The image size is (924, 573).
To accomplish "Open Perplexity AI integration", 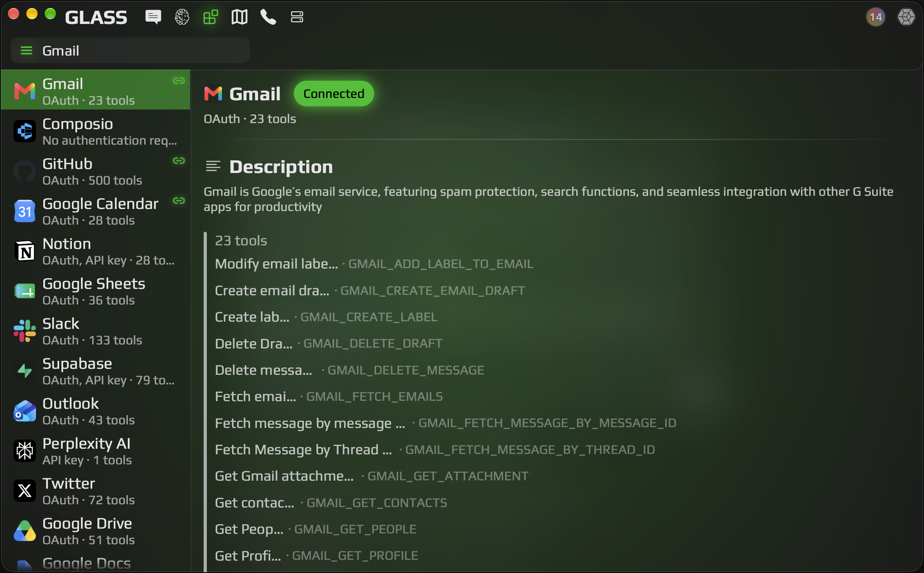I will (x=96, y=451).
